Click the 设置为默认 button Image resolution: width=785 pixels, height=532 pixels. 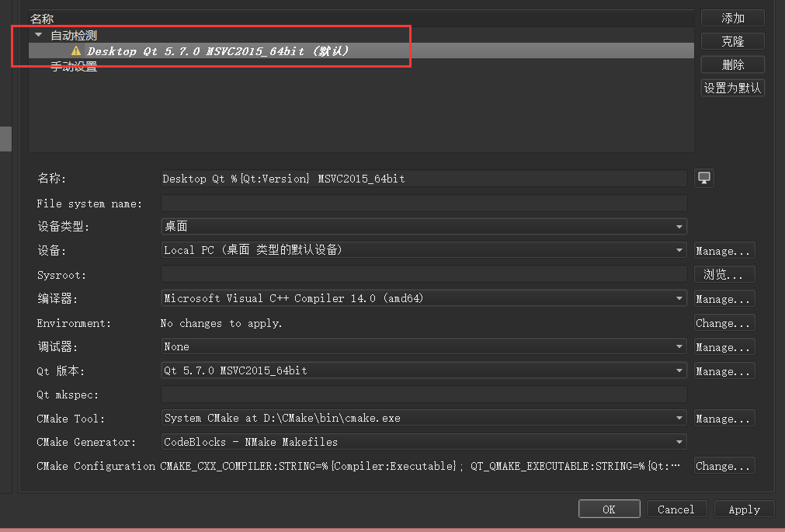732,89
